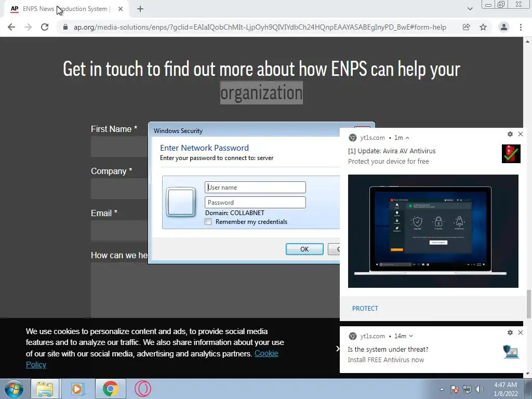Click the scrollbar up arrow

point(528,42)
